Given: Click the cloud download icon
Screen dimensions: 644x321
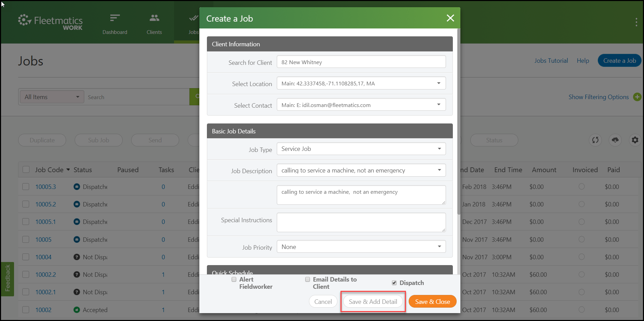Looking at the screenshot, I should click(x=615, y=140).
